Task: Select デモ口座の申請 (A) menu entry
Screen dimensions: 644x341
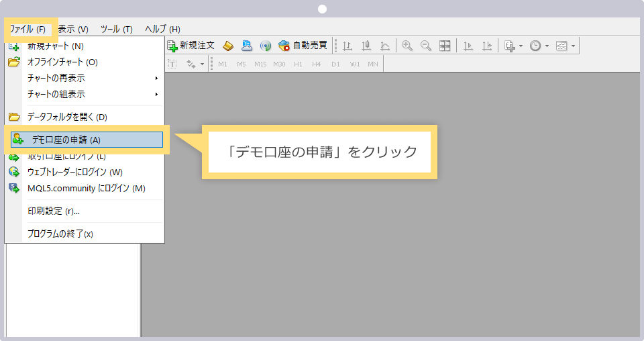Action: point(87,140)
